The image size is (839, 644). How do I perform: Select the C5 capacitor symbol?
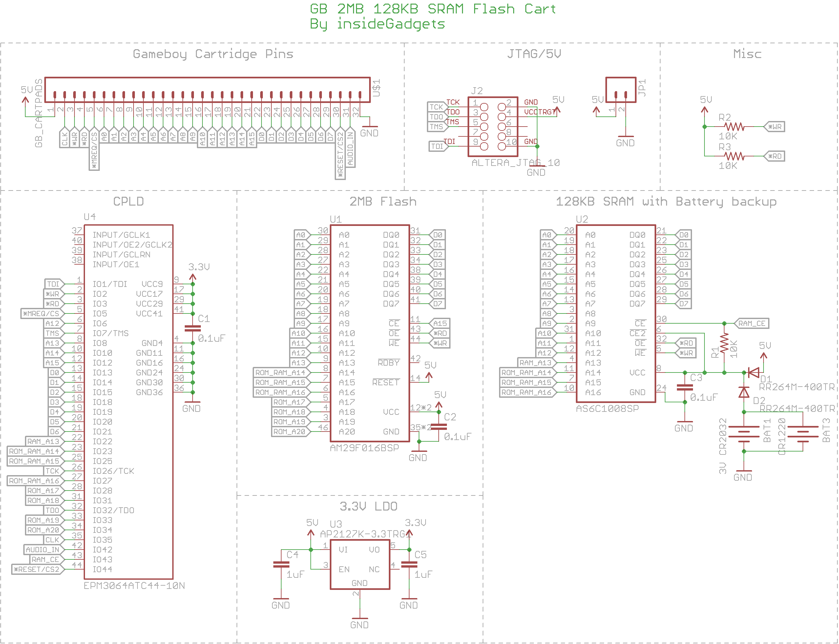(x=409, y=564)
